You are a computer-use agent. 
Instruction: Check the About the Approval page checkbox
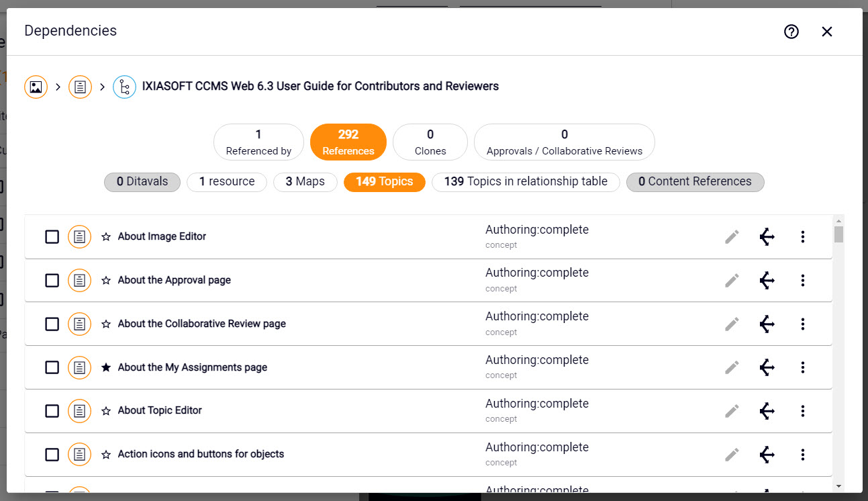52,281
